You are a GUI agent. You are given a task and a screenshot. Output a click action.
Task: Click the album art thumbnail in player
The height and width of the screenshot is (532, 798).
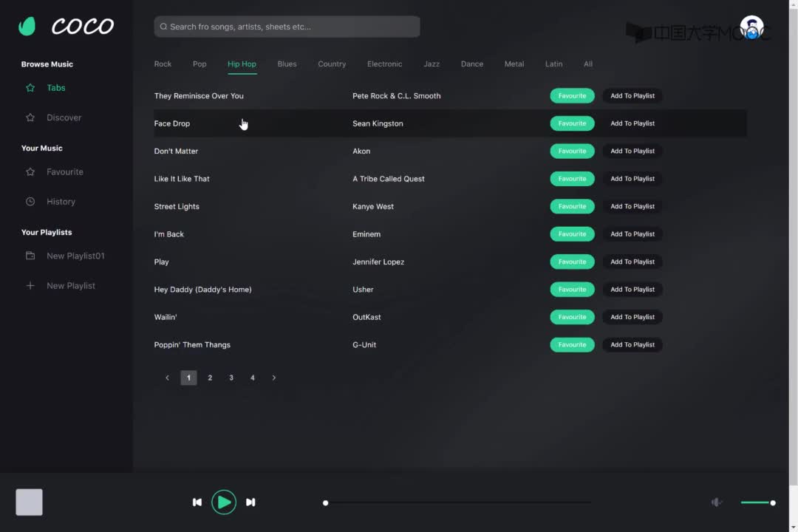coord(29,502)
